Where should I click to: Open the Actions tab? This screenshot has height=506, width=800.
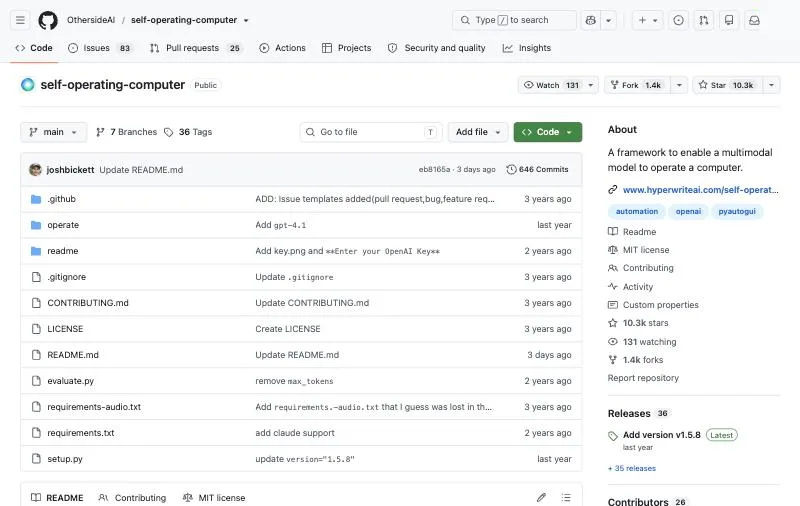click(283, 48)
